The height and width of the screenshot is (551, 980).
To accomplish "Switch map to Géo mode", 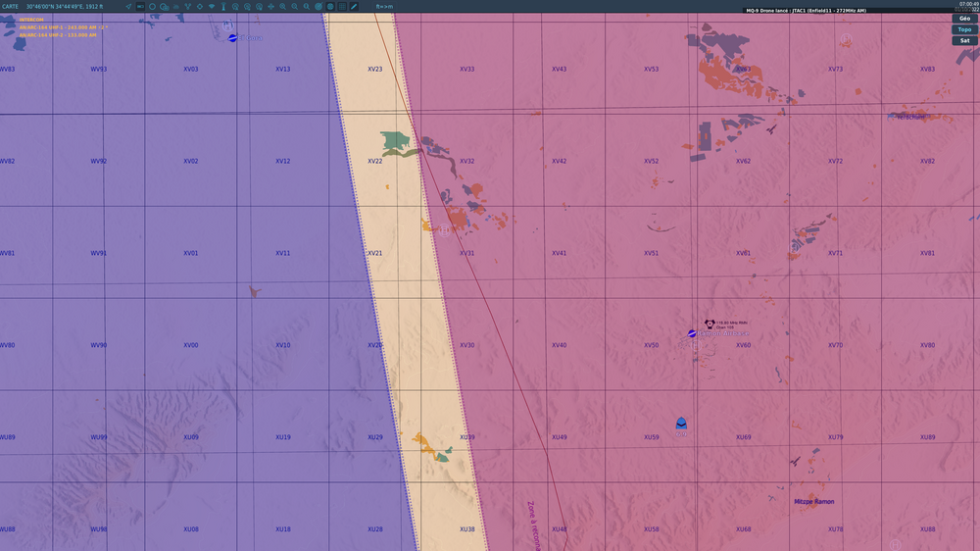I will pyautogui.click(x=964, y=18).
